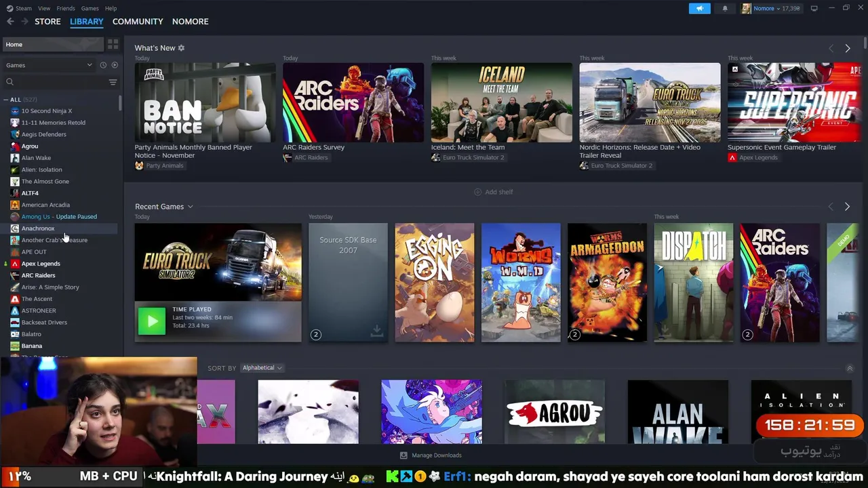Go to the STORE tab
The width and height of the screenshot is (868, 488).
(47, 22)
